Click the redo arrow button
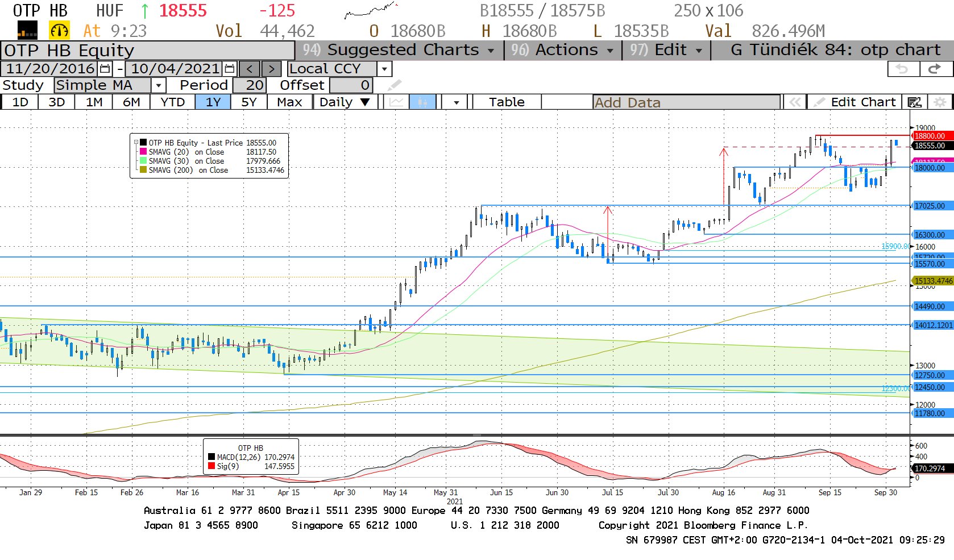 pos(934,69)
